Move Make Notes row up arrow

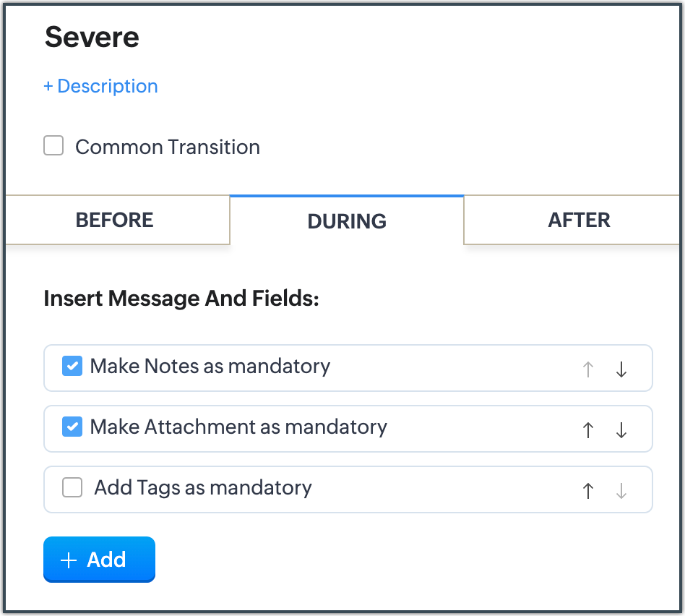pyautogui.click(x=588, y=369)
